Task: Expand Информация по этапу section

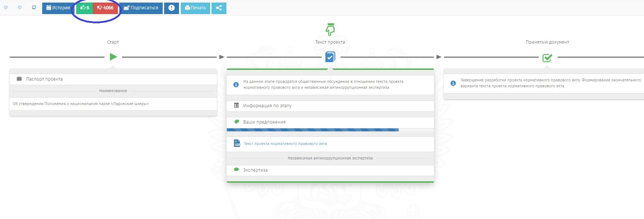Action: pyautogui.click(x=267, y=106)
